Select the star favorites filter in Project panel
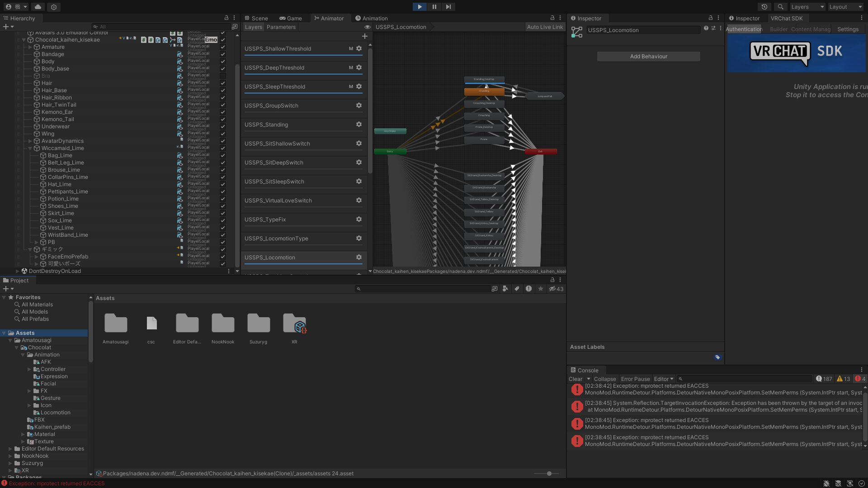Viewport: 868px width, 488px height. (x=541, y=288)
